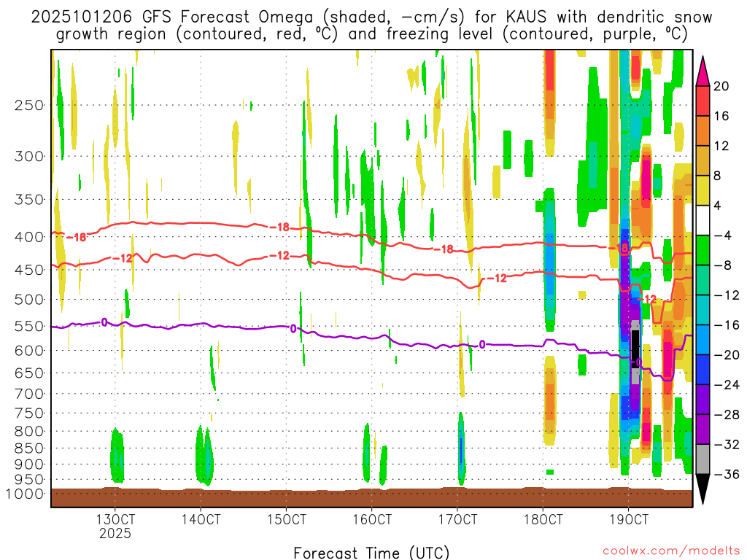This screenshot has width=747, height=560.
Task: Click the Forecast Time (UTC) axis title
Action: pos(371,551)
